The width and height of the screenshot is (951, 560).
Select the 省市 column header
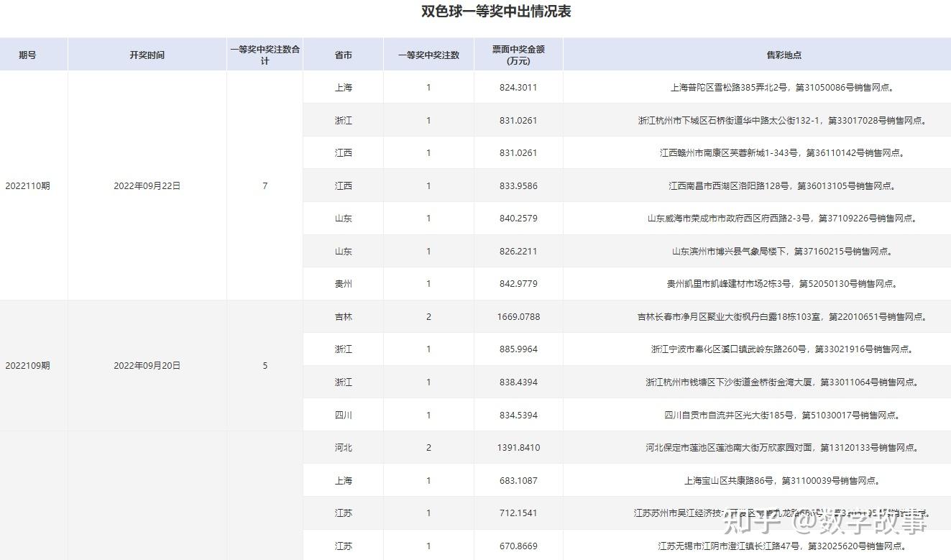coord(342,54)
